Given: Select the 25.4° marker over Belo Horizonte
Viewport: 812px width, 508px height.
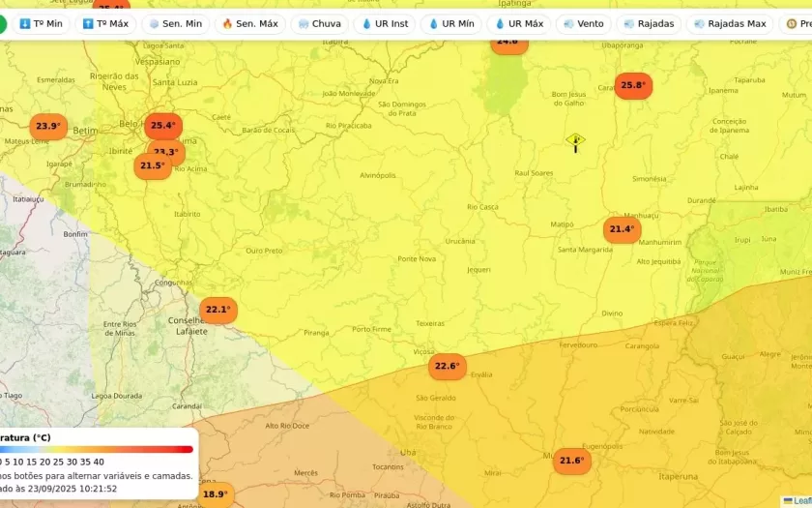Looking at the screenshot, I should click(x=162, y=125).
